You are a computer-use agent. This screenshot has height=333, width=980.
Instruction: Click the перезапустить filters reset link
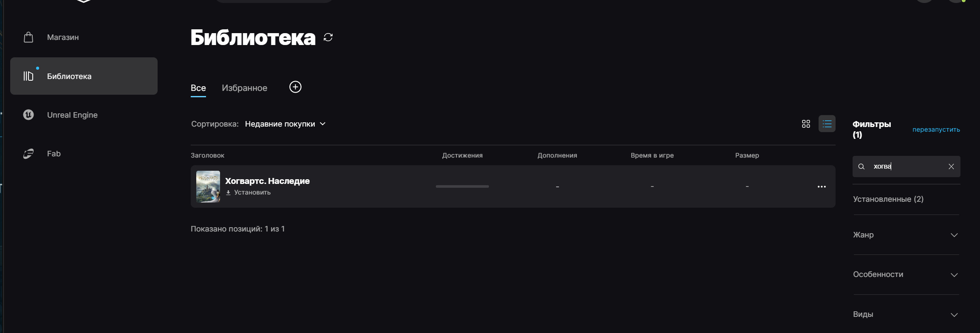[x=936, y=130]
